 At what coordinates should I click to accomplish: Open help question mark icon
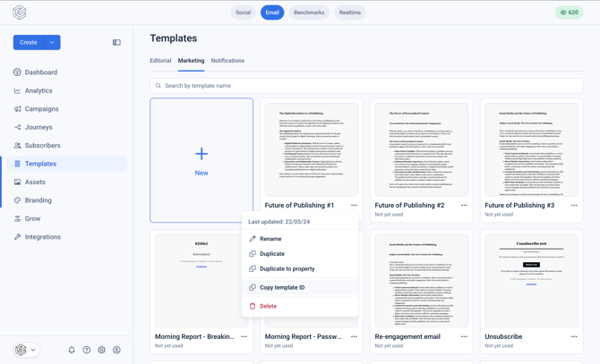tap(87, 350)
